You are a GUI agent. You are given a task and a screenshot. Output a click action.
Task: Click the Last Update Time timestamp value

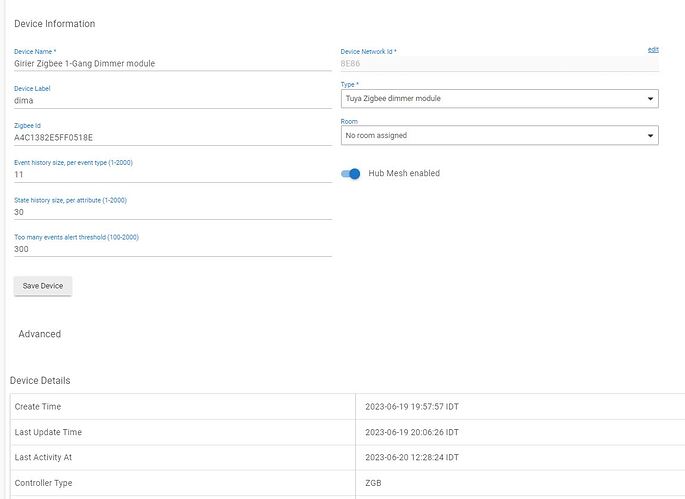coord(412,433)
